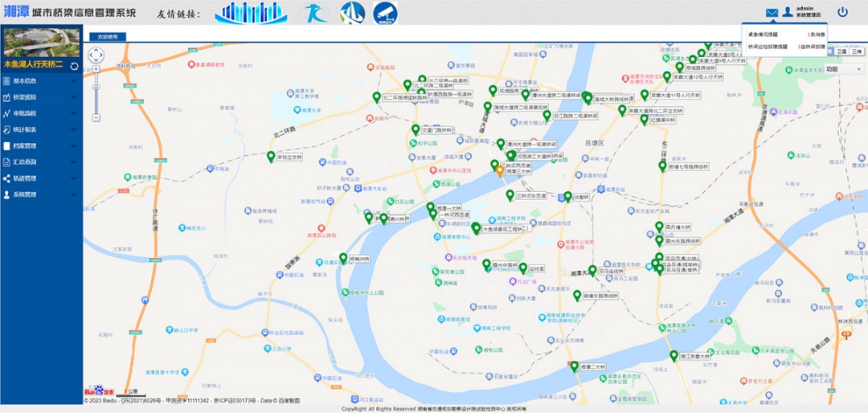Click the admin user profile icon
This screenshot has width=868, height=413.
pyautogui.click(x=788, y=13)
